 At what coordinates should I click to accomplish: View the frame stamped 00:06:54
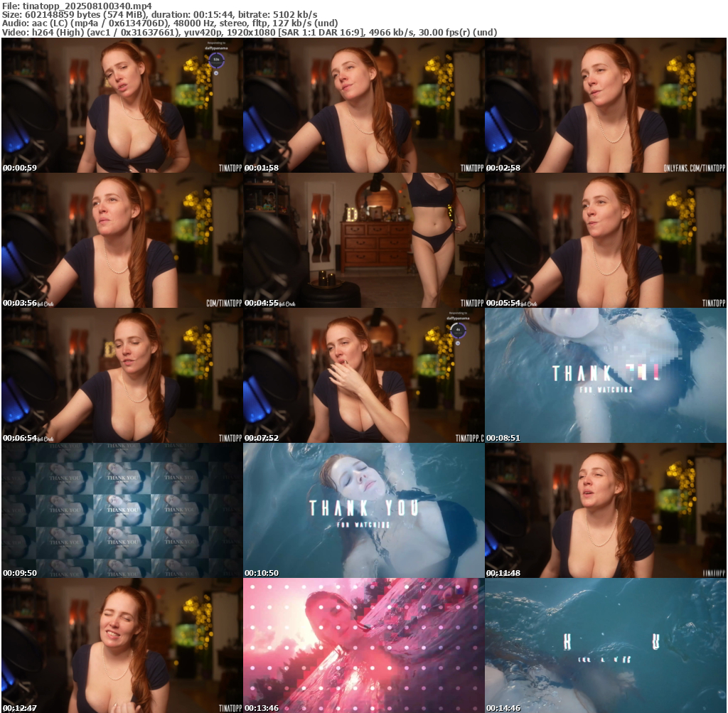(x=122, y=375)
